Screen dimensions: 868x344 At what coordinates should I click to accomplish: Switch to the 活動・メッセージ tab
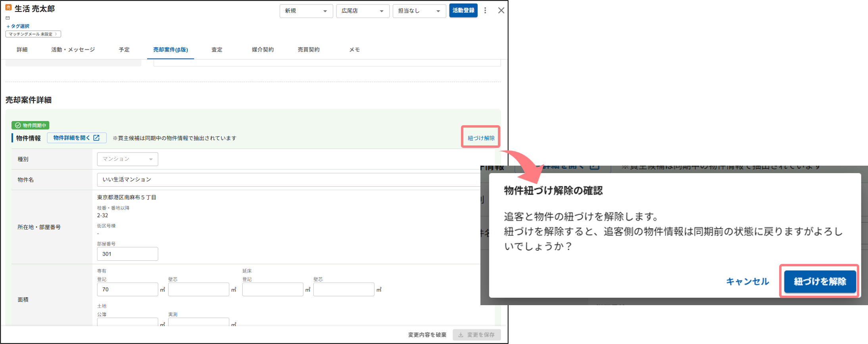pyautogui.click(x=73, y=50)
